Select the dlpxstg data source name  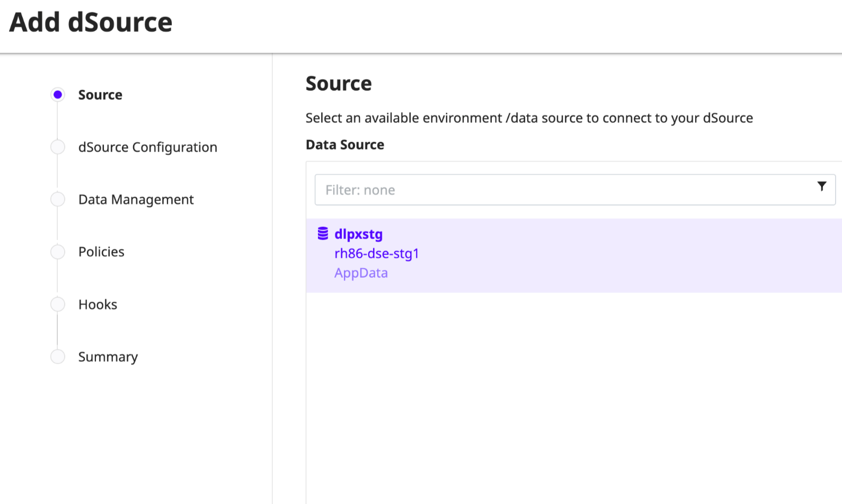coord(358,234)
